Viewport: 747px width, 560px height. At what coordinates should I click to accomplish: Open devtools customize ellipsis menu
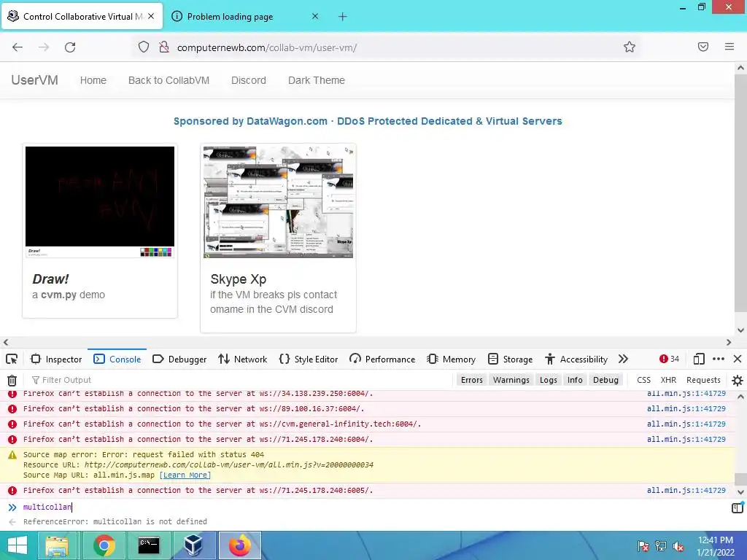tap(719, 359)
